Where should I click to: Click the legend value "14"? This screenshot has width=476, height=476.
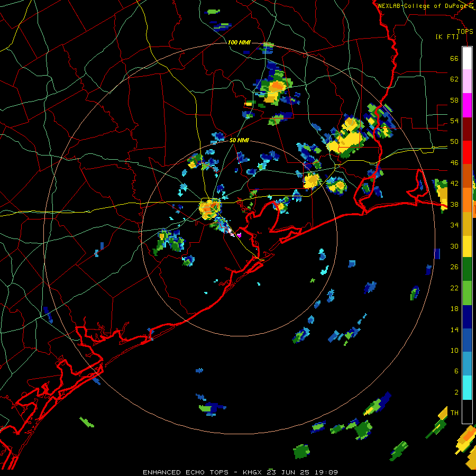click(454, 329)
